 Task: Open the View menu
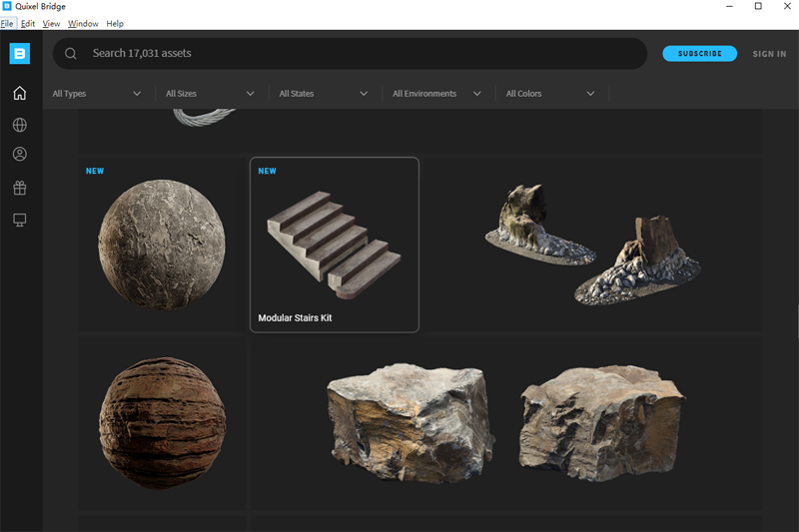pos(51,23)
